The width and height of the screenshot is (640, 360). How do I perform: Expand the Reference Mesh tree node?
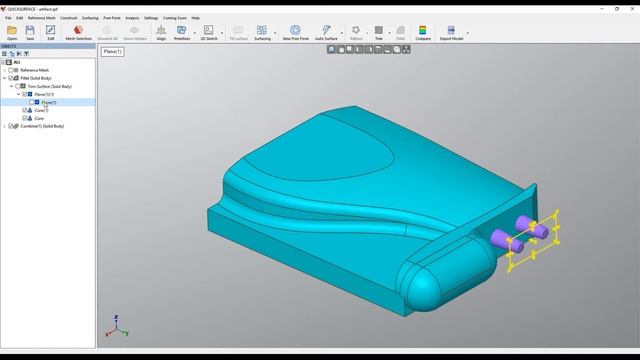[x=4, y=70]
